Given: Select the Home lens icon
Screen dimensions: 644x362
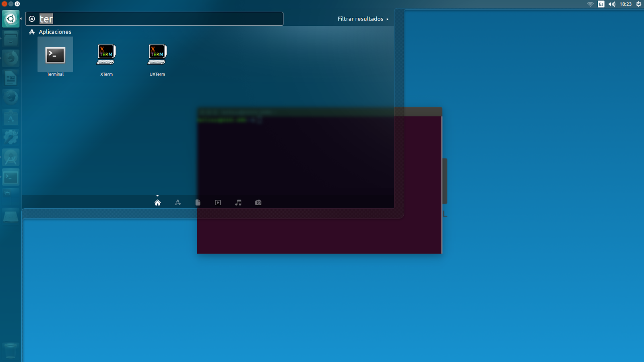Looking at the screenshot, I should point(157,202).
